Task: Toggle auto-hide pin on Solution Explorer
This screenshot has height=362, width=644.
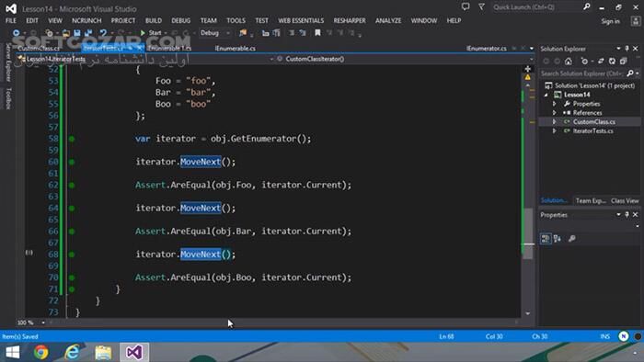Action: (627, 49)
